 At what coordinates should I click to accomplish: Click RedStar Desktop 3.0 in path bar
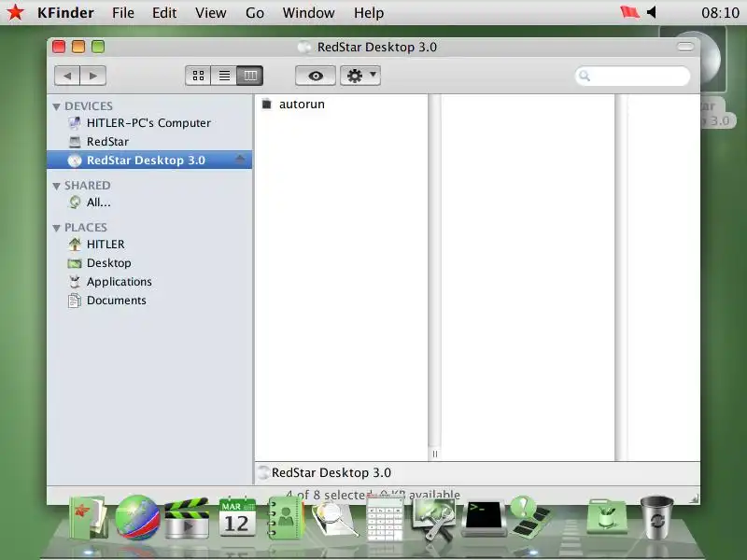pos(325,472)
